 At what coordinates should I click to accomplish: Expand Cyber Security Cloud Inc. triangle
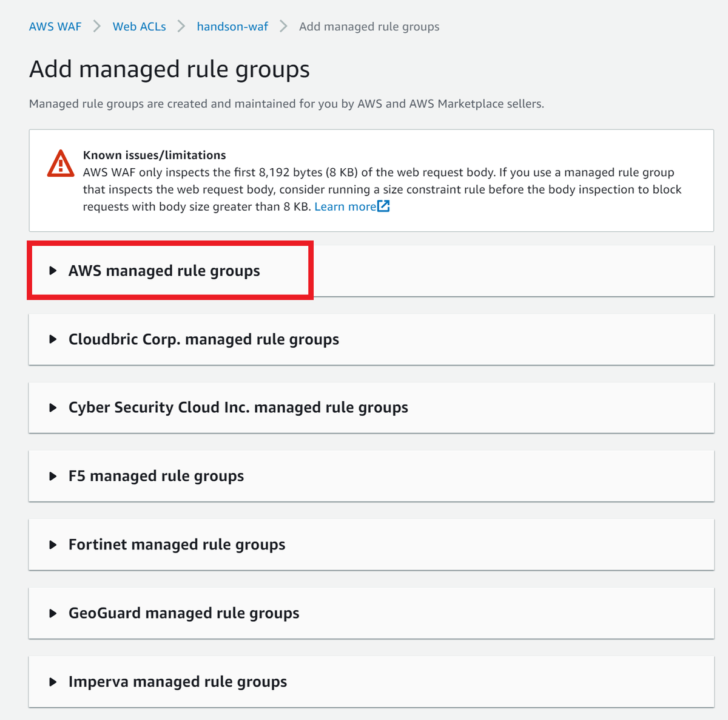coord(53,407)
